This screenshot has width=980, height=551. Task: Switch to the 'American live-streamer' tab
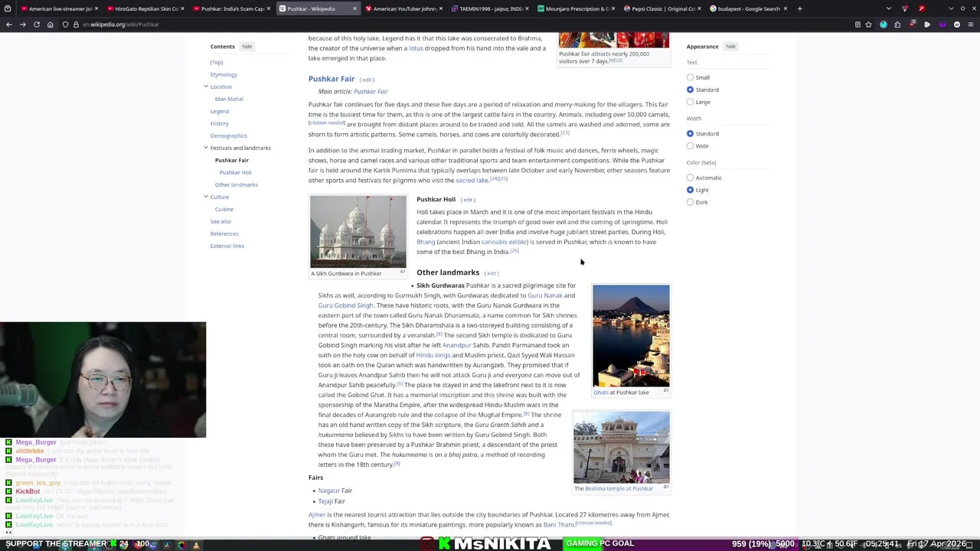(x=60, y=8)
